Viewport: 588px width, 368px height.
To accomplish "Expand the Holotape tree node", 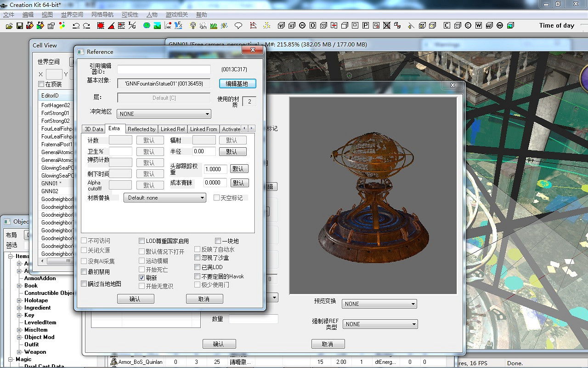I will pos(19,300).
